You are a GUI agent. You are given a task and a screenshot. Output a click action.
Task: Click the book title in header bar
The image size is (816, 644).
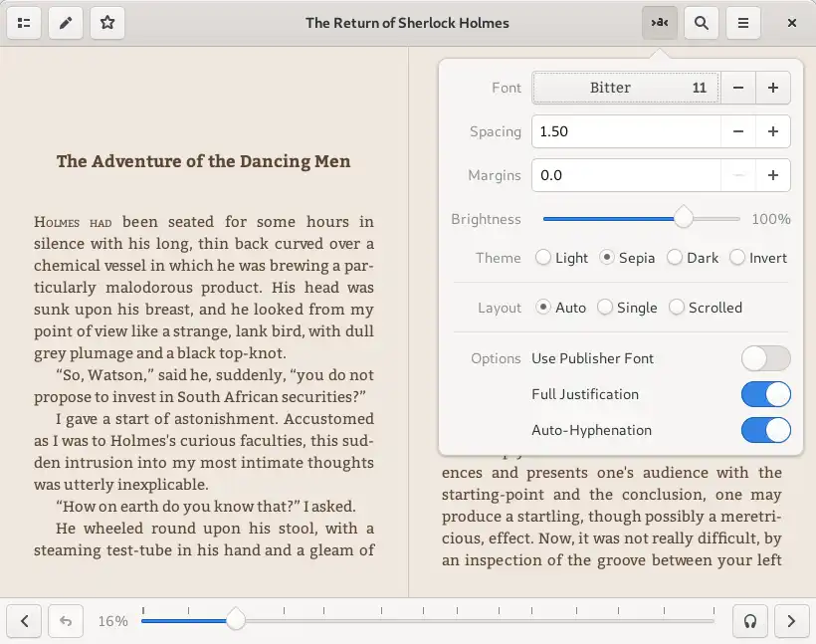(x=407, y=23)
